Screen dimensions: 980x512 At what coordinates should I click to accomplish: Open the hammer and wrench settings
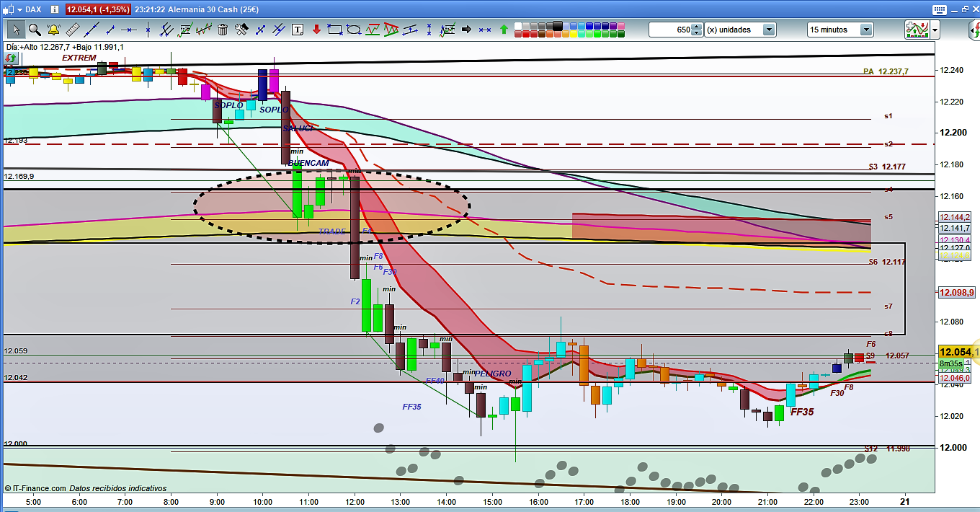[x=241, y=30]
